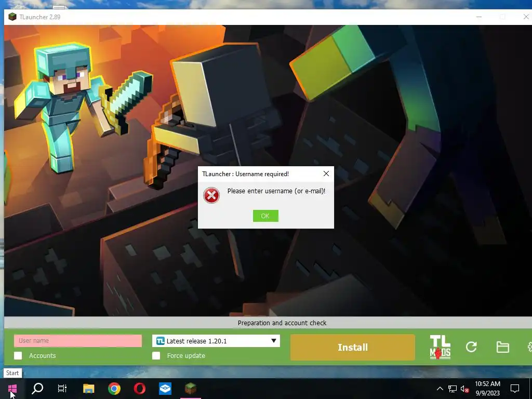This screenshot has width=532, height=399.
Task: Open the Latest release 1.20.1 version dropdown
Action: (216, 341)
